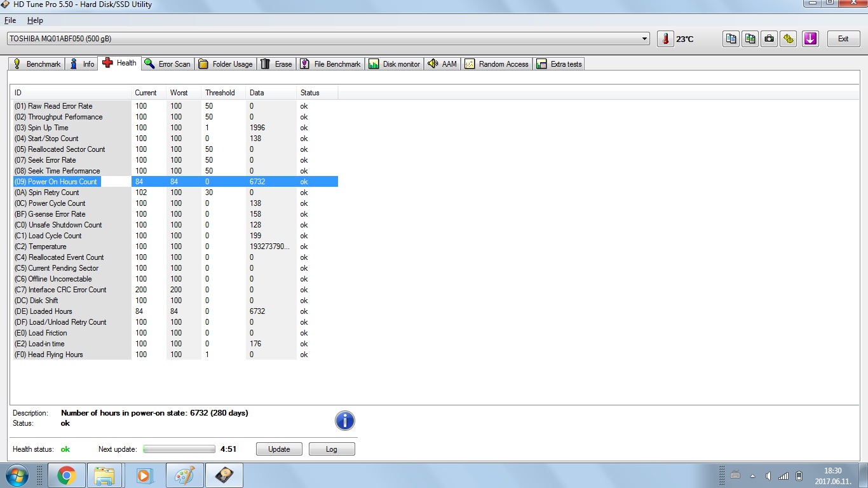Click the thermometer temperature icon
Screen dimensions: 868x488
tap(665, 39)
